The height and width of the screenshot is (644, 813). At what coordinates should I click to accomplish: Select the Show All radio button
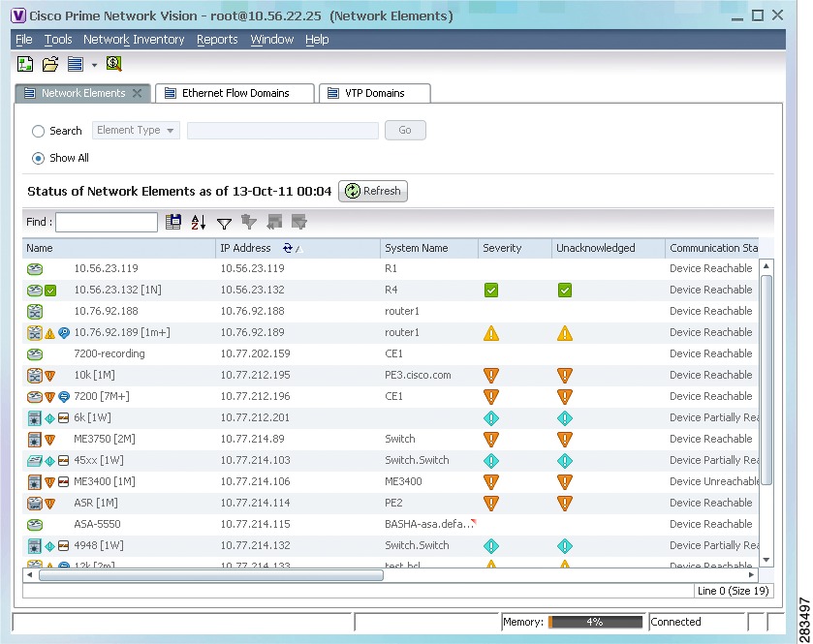(x=38, y=158)
